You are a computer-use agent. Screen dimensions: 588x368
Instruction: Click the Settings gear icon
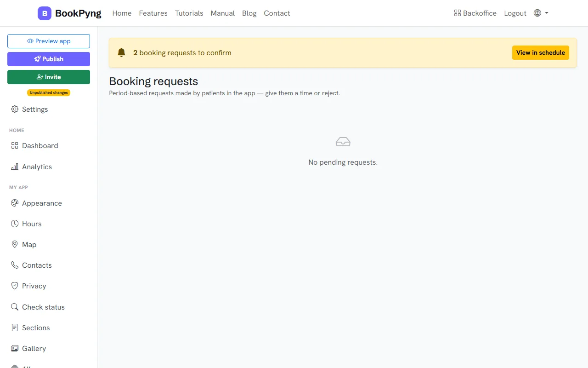coord(15,109)
